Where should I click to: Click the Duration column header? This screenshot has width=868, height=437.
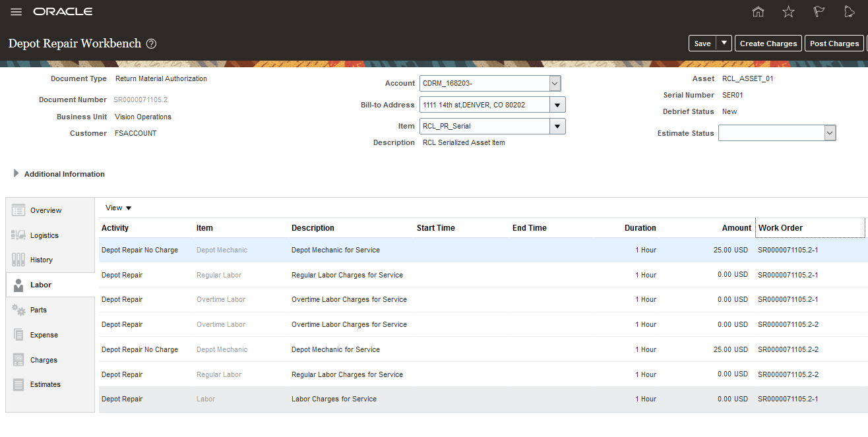coord(640,228)
